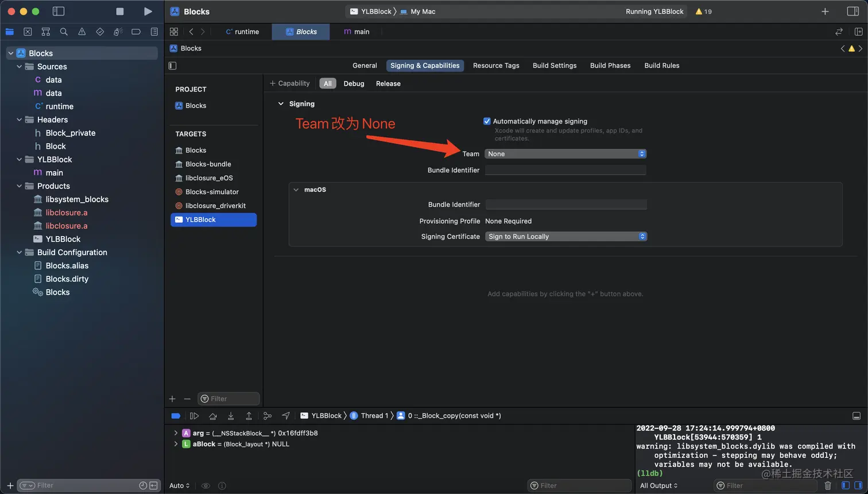Open the related items grid icon
Image resolution: width=868 pixels, height=494 pixels.
(x=174, y=32)
